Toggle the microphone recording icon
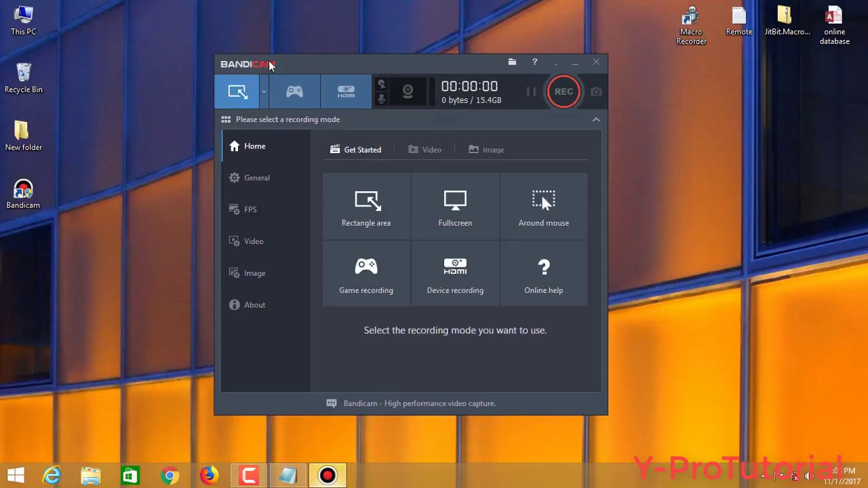Image resolution: width=868 pixels, height=488 pixels. (x=382, y=99)
